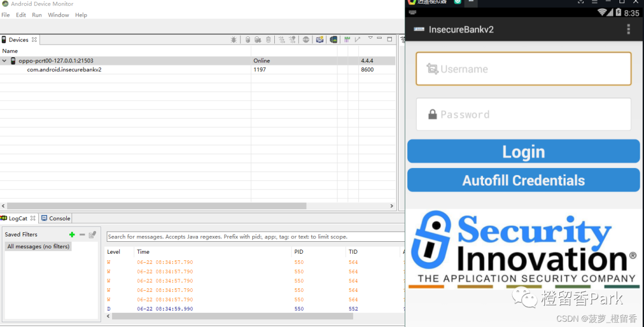Click the process ID cell 1197
The height and width of the screenshot is (327, 644).
tap(259, 70)
